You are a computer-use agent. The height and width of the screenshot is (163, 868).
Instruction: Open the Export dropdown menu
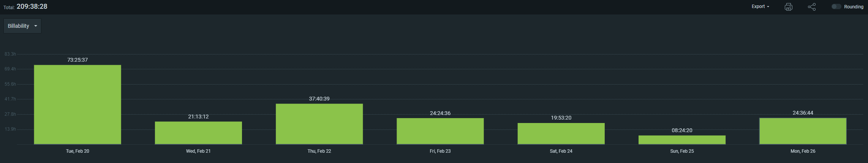click(x=760, y=6)
